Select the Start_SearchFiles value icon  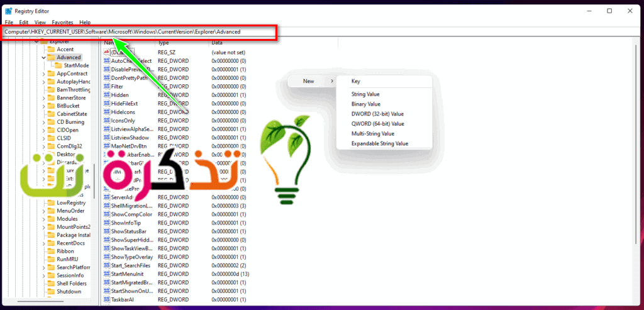(107, 265)
